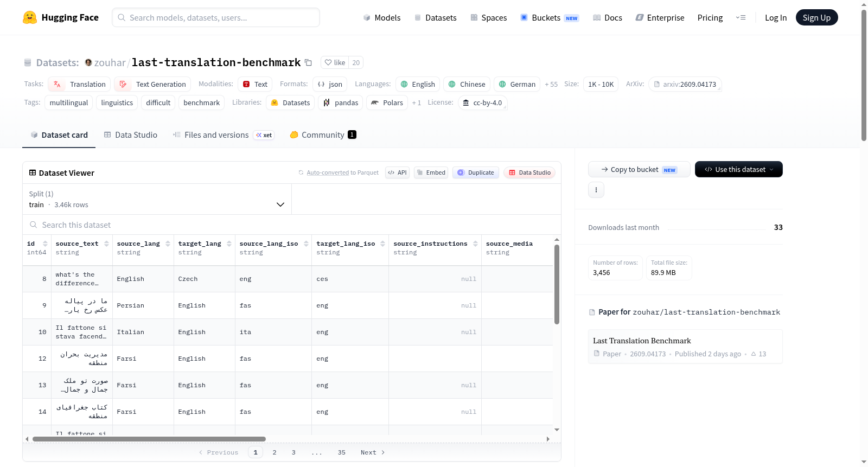
Task: Open the Datasets page in navbar
Action: pos(435,17)
